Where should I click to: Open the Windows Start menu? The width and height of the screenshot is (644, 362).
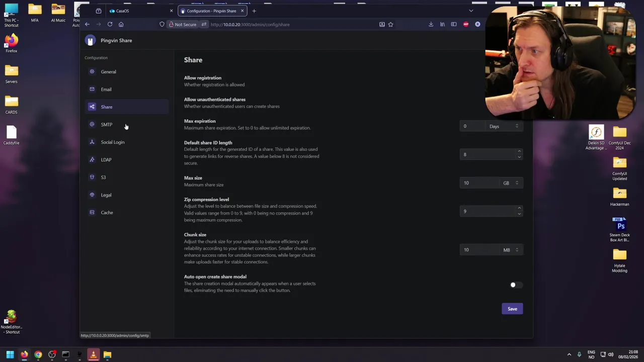(x=10, y=354)
